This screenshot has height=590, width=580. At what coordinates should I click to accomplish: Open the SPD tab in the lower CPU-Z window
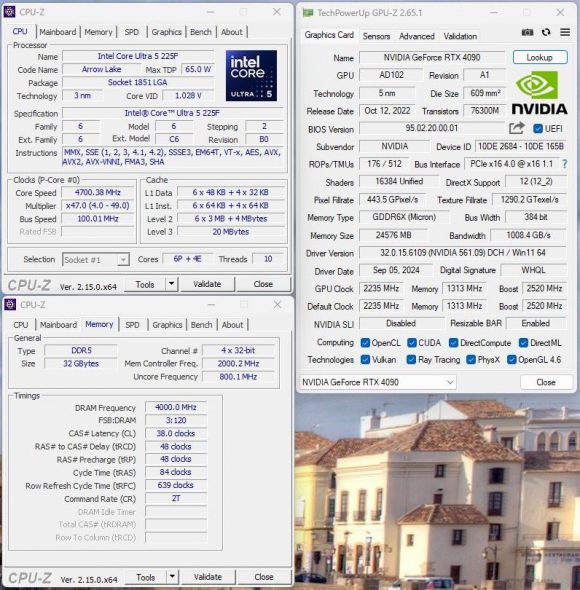132,325
